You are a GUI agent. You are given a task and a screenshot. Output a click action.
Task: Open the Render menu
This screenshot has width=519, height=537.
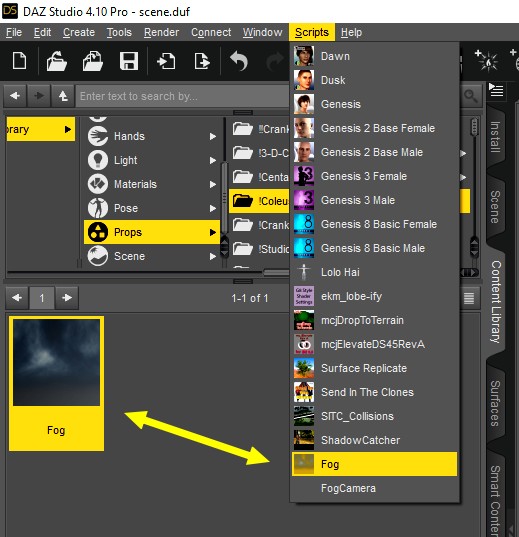point(161,32)
